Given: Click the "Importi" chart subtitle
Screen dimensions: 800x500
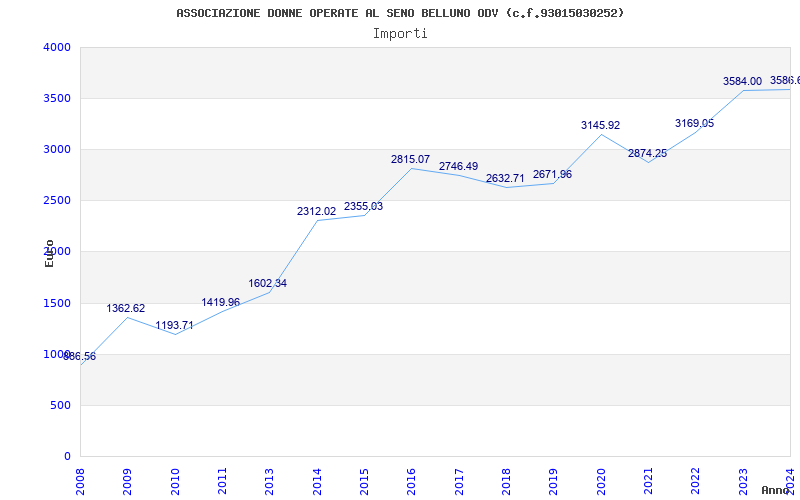Looking at the screenshot, I should click(x=400, y=33).
